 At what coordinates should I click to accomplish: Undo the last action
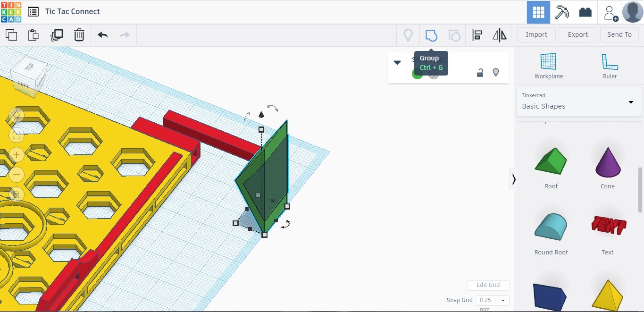(x=103, y=35)
